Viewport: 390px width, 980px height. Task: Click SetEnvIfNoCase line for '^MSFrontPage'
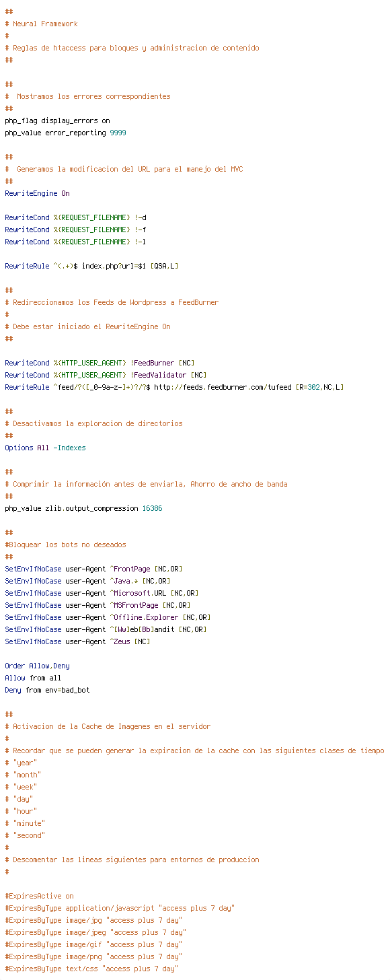point(97,605)
